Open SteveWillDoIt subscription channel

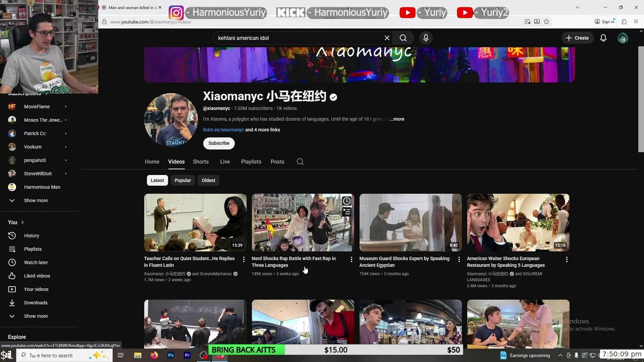tap(38, 173)
